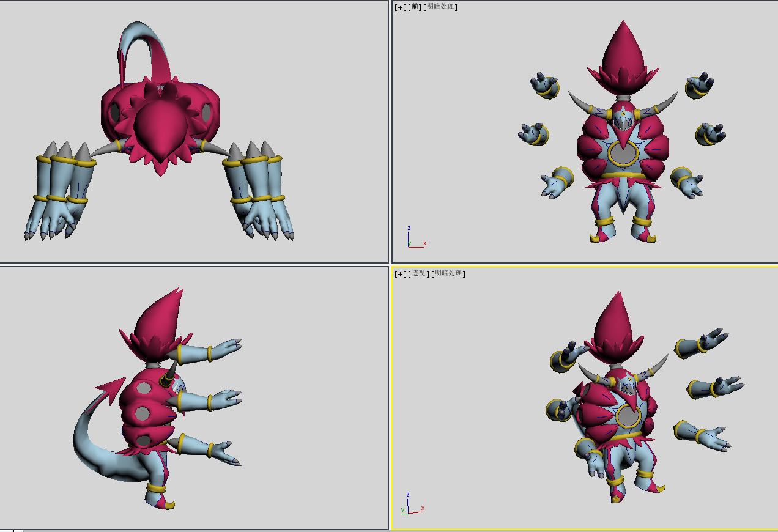The image size is (778, 532).
Task: Select the gold waist belt in front viewport
Action: [x=624, y=175]
